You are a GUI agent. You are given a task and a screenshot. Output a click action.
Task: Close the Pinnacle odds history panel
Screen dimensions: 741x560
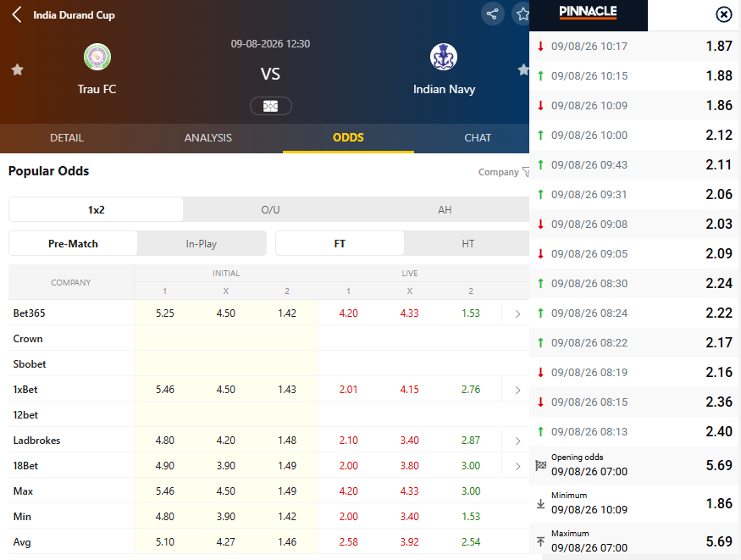(x=723, y=14)
